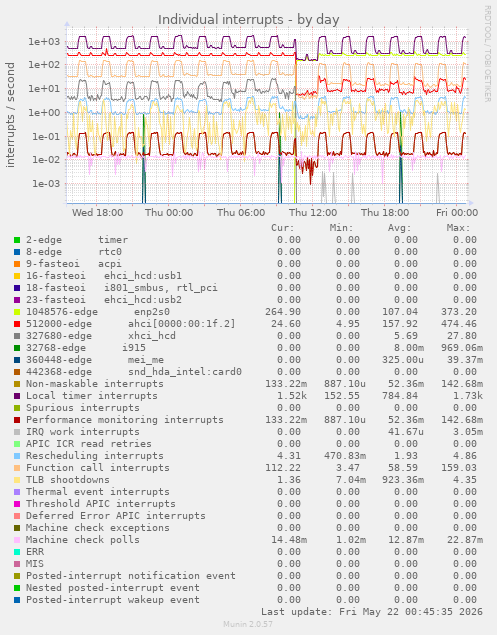Screen dimensions: 497x635
Task: Click the 'Cur:' column header
Action: pyautogui.click(x=283, y=228)
